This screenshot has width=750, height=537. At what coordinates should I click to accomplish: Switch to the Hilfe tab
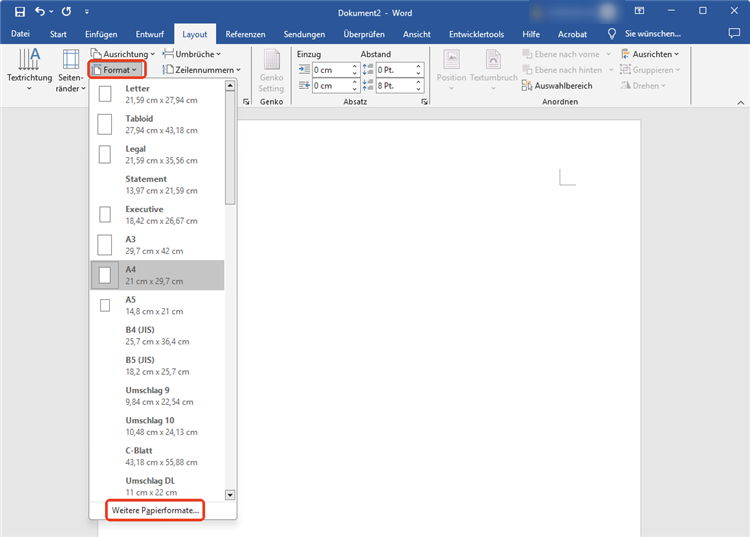(x=531, y=34)
